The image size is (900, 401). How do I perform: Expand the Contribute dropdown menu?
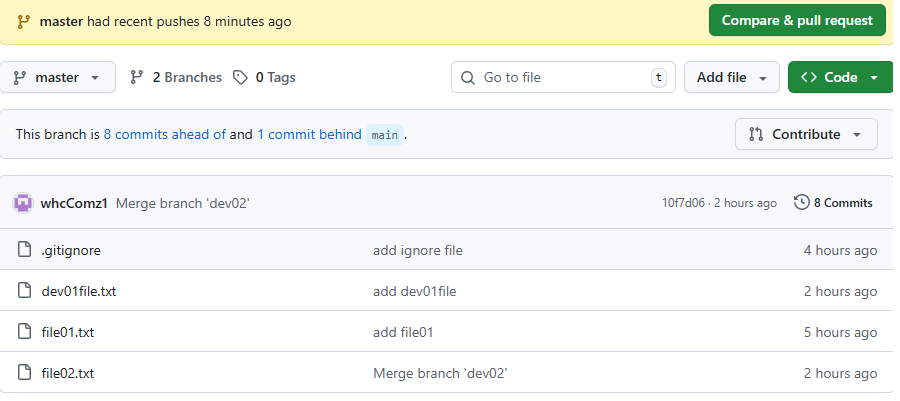pyautogui.click(x=806, y=134)
